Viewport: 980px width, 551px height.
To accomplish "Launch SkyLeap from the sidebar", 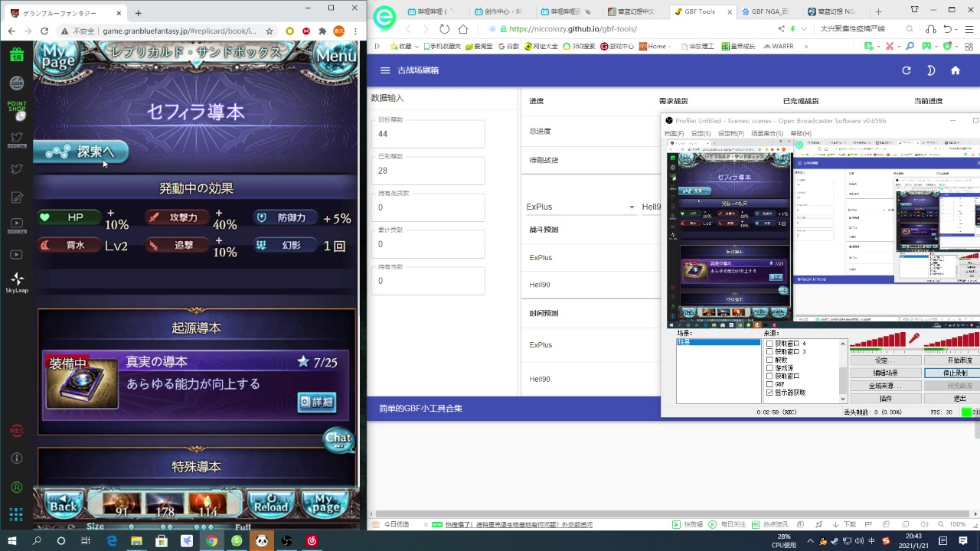I will [x=17, y=282].
